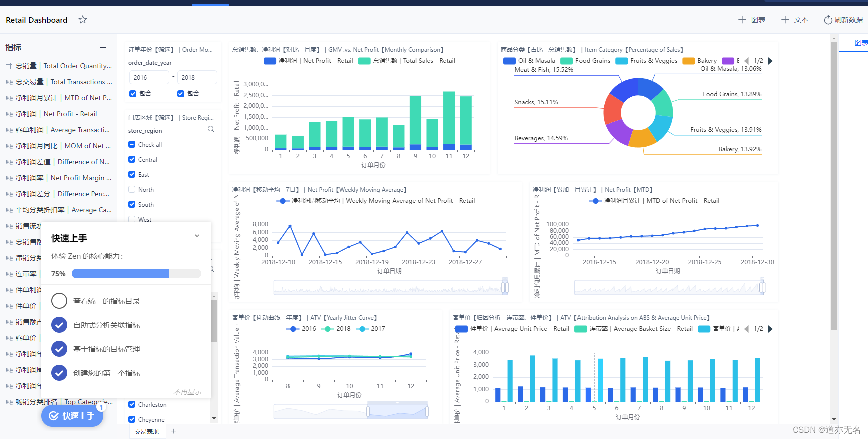Uncheck the Central region checkbox
This screenshot has width=868, height=439.
(132, 159)
